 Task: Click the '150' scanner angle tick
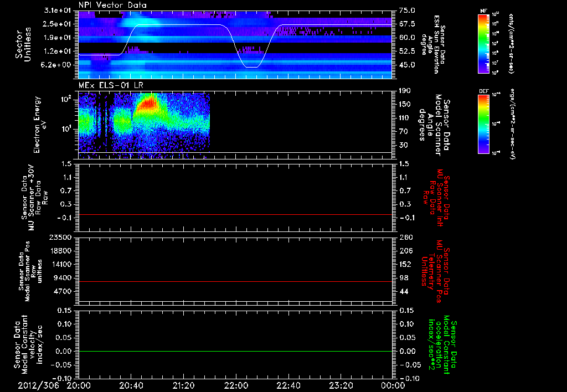point(405,104)
